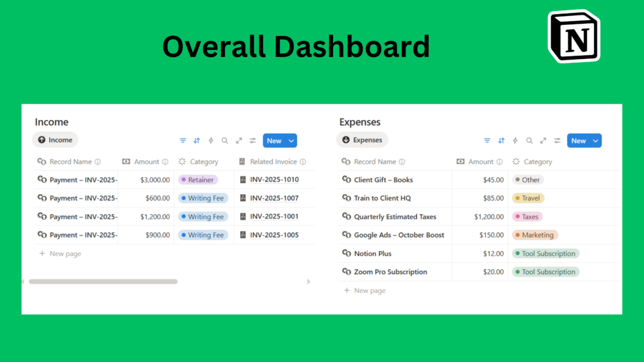Click Income Category column header
Viewport: 644px width, 362px height.
pyautogui.click(x=204, y=161)
